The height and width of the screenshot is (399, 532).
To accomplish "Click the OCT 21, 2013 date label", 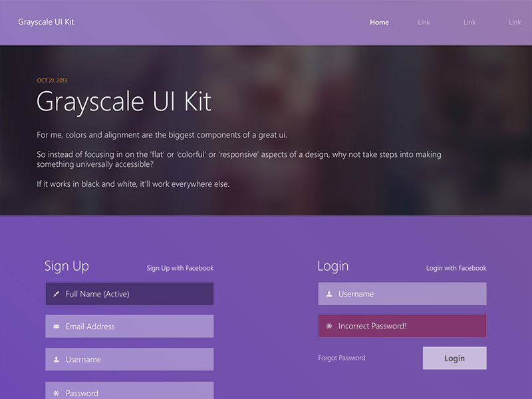I will pyautogui.click(x=53, y=79).
